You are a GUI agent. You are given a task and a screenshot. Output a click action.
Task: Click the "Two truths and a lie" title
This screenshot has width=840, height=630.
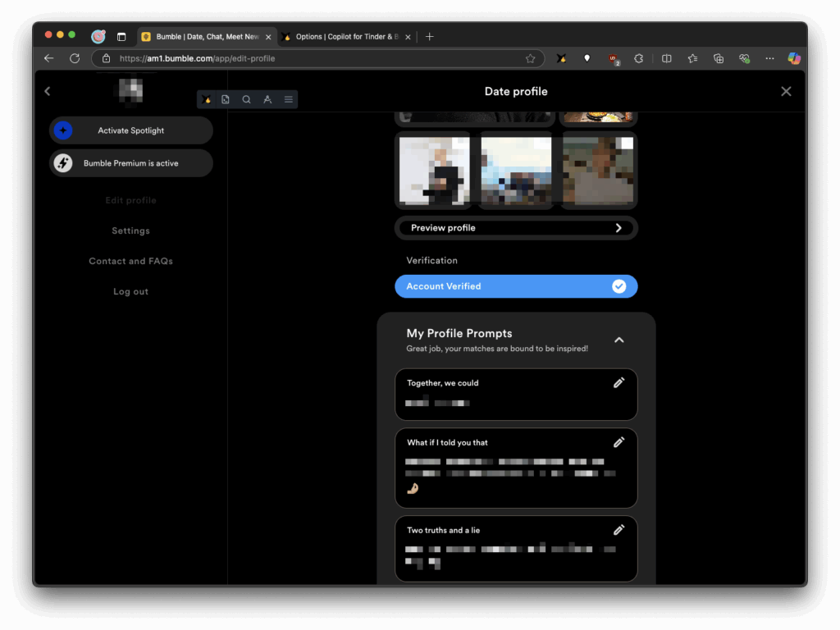443,531
